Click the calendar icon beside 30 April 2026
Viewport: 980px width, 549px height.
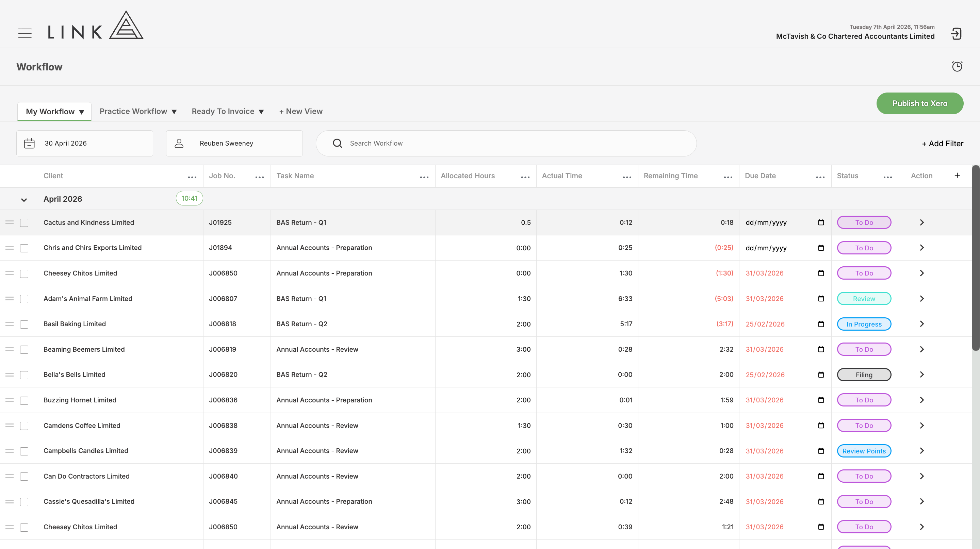pyautogui.click(x=29, y=143)
